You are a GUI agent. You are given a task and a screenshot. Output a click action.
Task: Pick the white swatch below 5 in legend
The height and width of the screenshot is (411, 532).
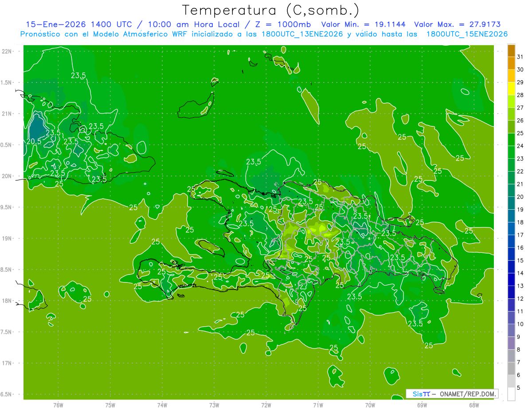(511, 394)
